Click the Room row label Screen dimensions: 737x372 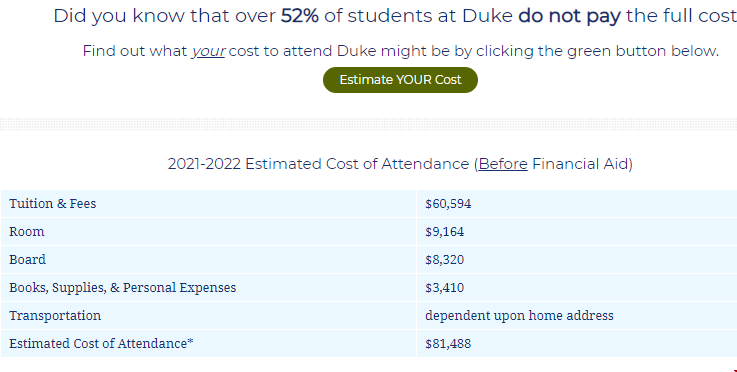pyautogui.click(x=27, y=231)
